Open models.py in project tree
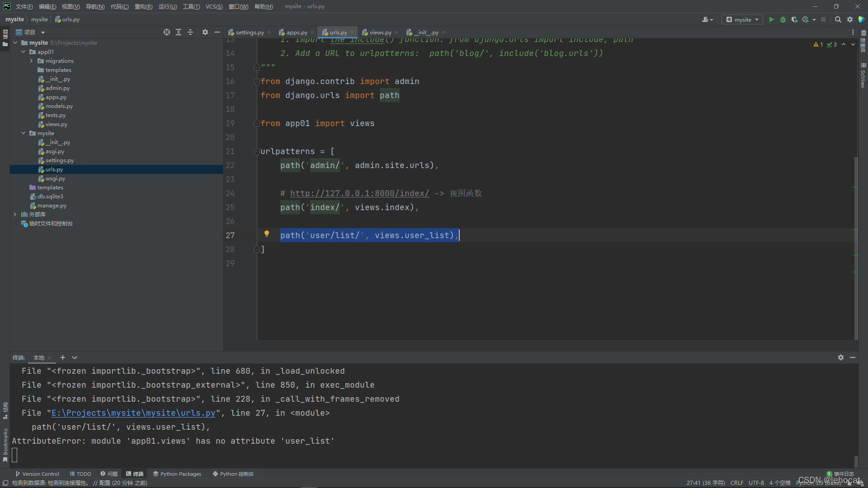868x488 pixels. 59,106
